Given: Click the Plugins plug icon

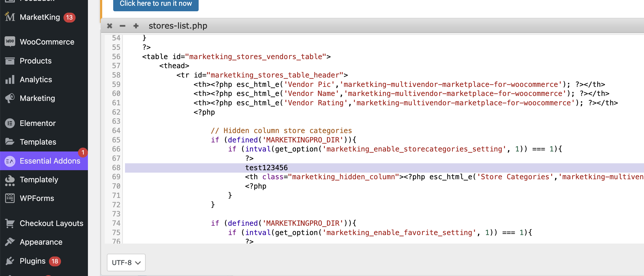Looking at the screenshot, I should point(10,261).
